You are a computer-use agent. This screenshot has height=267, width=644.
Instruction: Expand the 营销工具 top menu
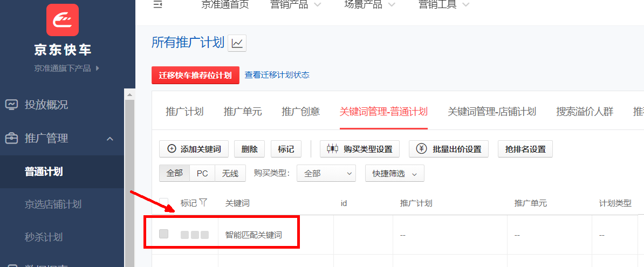[x=443, y=4]
